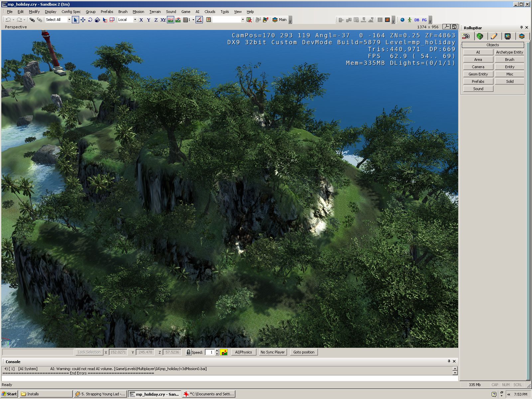
Task: Click the Link objects chain icon
Action: (x=32, y=20)
